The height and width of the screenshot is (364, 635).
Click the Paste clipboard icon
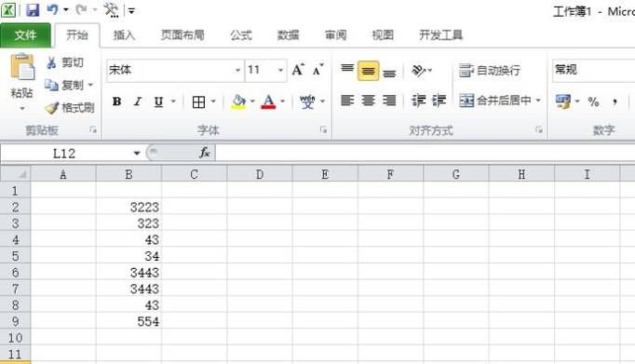point(22,67)
